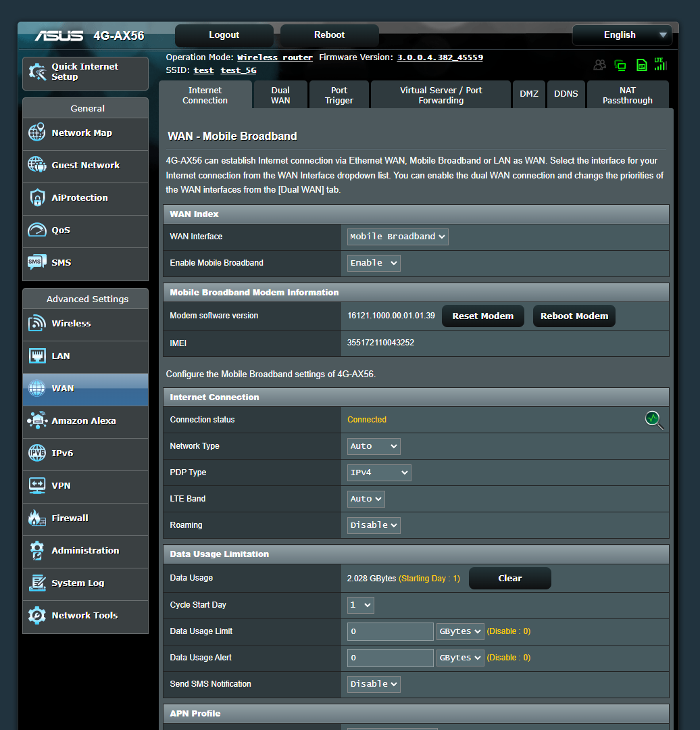The width and height of the screenshot is (700, 730).
Task: Open Data Usage Alert unit dropdown
Action: (460, 658)
